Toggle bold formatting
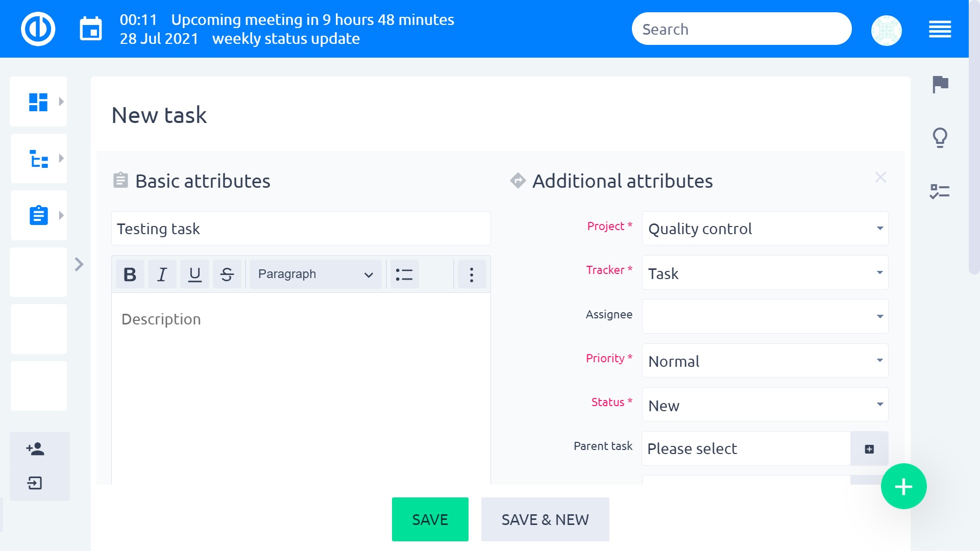This screenshot has height=551, width=980. (x=130, y=274)
